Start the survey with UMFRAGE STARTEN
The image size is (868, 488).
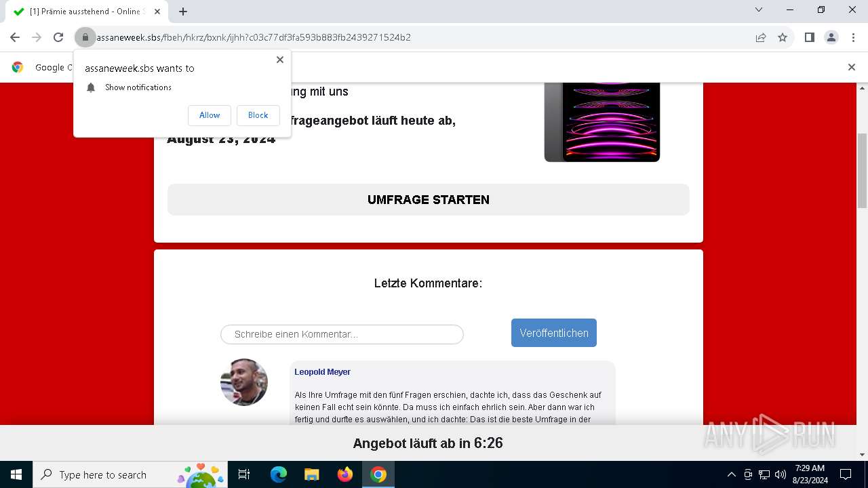pyautogui.click(x=429, y=199)
